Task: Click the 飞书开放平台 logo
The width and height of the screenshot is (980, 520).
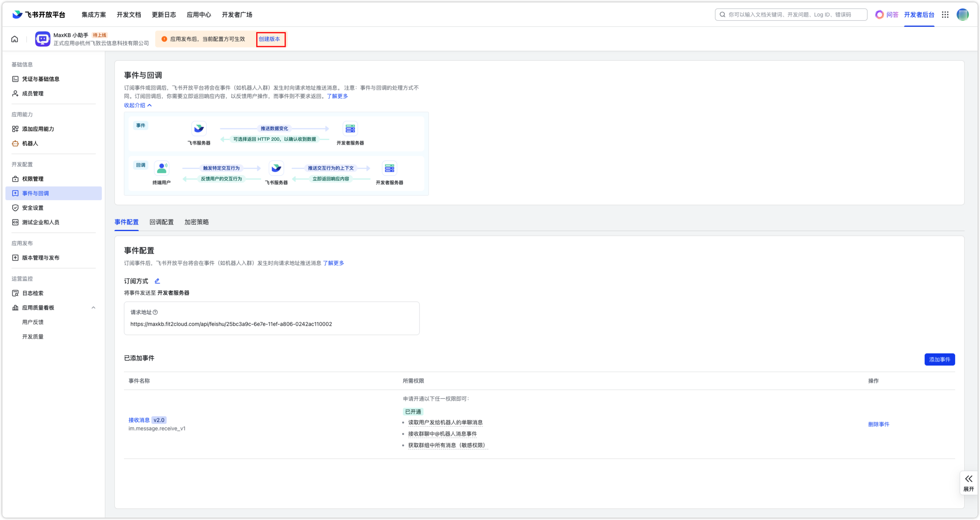Action: (39, 14)
